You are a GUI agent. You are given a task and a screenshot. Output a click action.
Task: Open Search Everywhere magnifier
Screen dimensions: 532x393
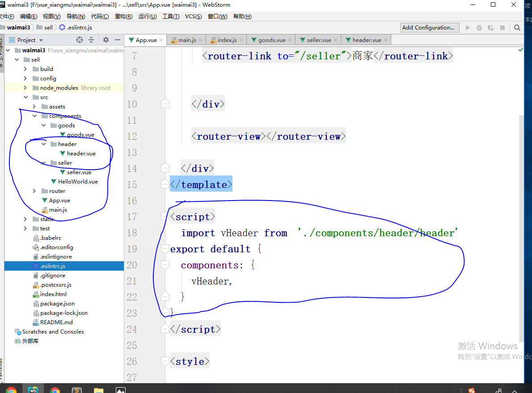(517, 27)
